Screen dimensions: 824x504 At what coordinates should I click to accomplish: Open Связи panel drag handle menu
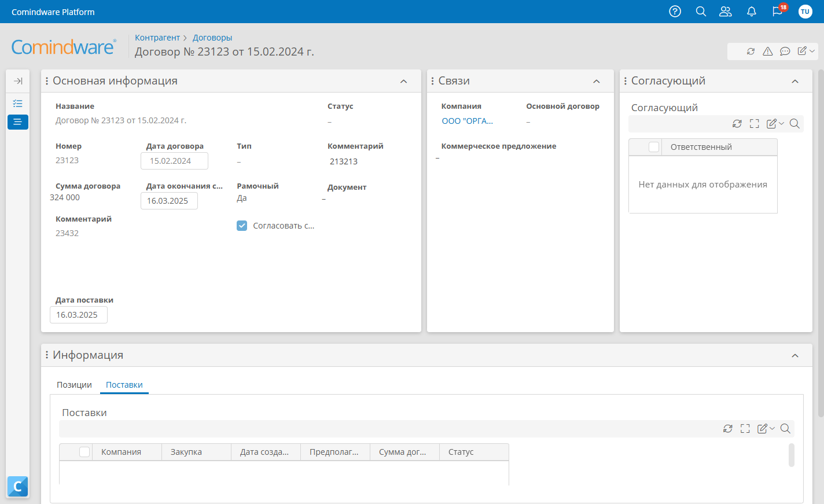[x=432, y=81]
